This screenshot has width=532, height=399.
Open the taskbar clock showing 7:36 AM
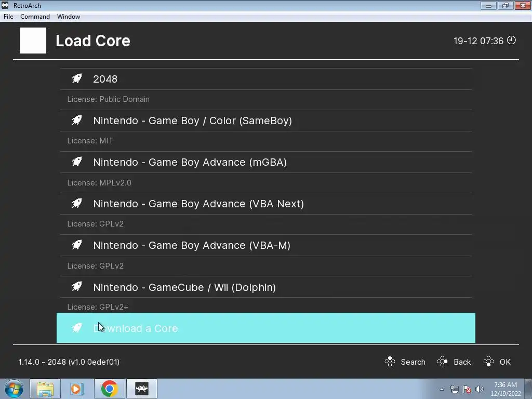(x=506, y=389)
